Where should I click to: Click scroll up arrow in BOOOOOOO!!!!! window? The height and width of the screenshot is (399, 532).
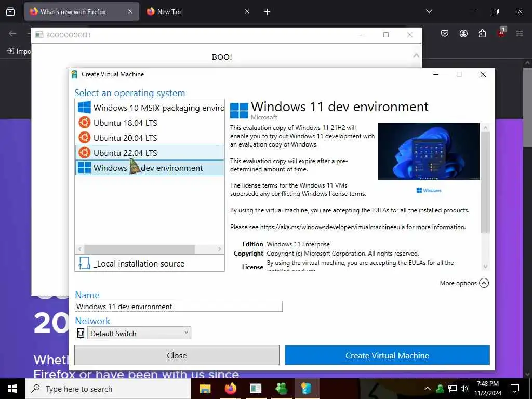pyautogui.click(x=416, y=56)
